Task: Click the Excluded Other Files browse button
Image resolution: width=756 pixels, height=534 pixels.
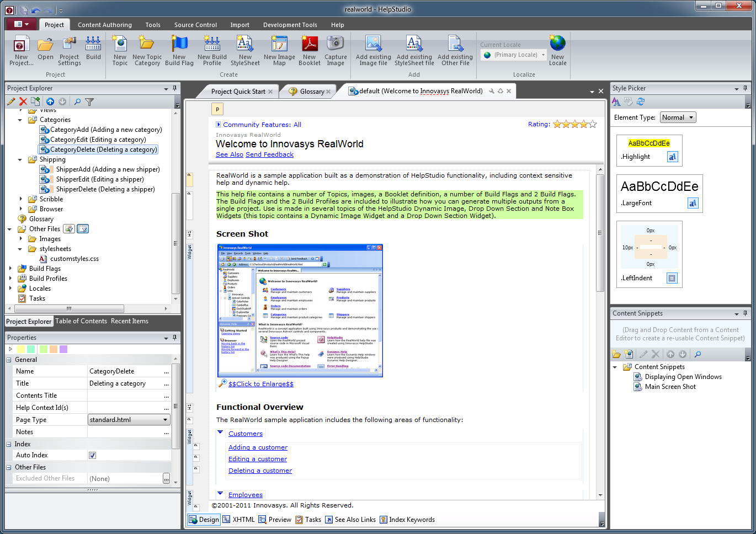Action: [166, 478]
